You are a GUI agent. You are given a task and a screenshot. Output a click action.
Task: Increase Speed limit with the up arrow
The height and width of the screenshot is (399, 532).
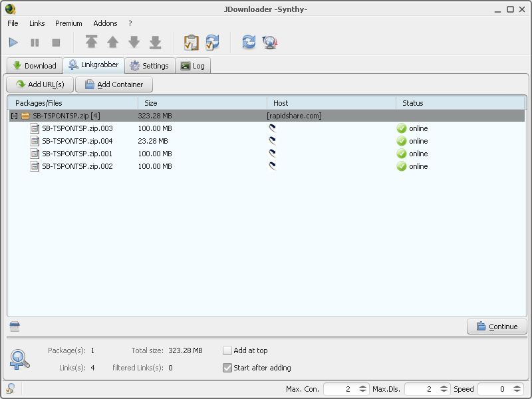pos(517,386)
